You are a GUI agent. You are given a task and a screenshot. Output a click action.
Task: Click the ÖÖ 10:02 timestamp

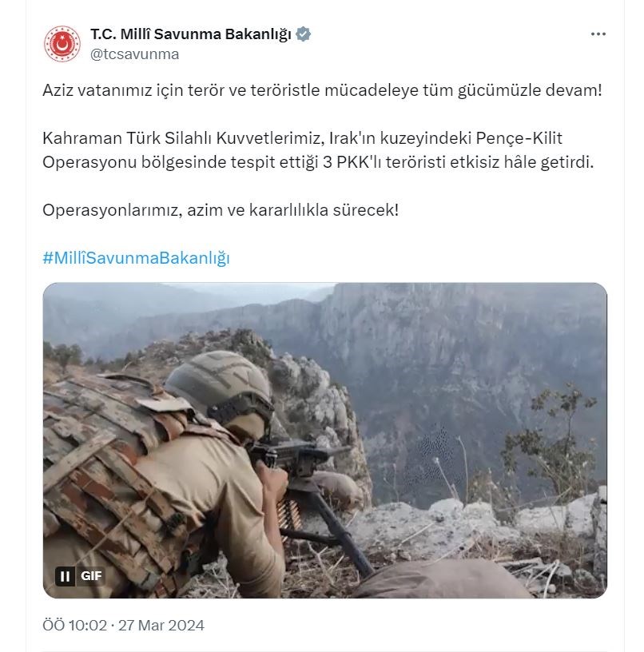pos(75,626)
